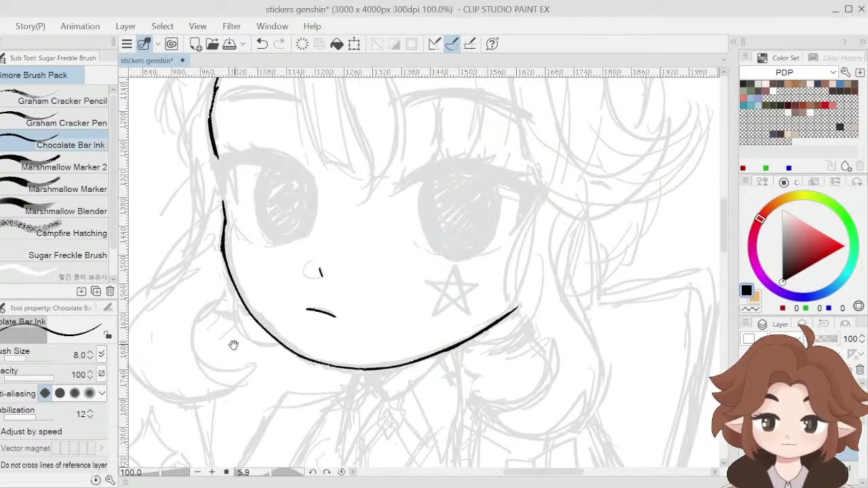Click the Fill bucket icon
Screen dimensions: 868x488
(x=337, y=44)
